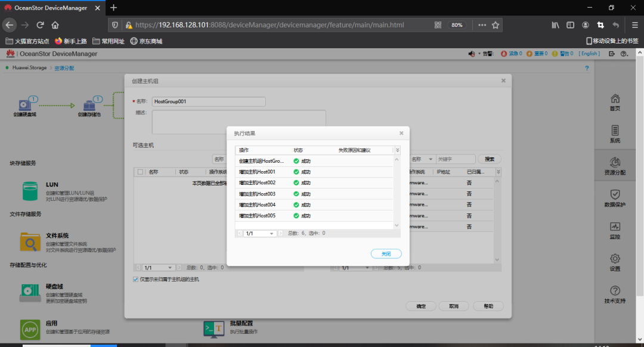Open 首页 home icon in right sidebar
The width and height of the screenshot is (644, 347).
point(615,103)
